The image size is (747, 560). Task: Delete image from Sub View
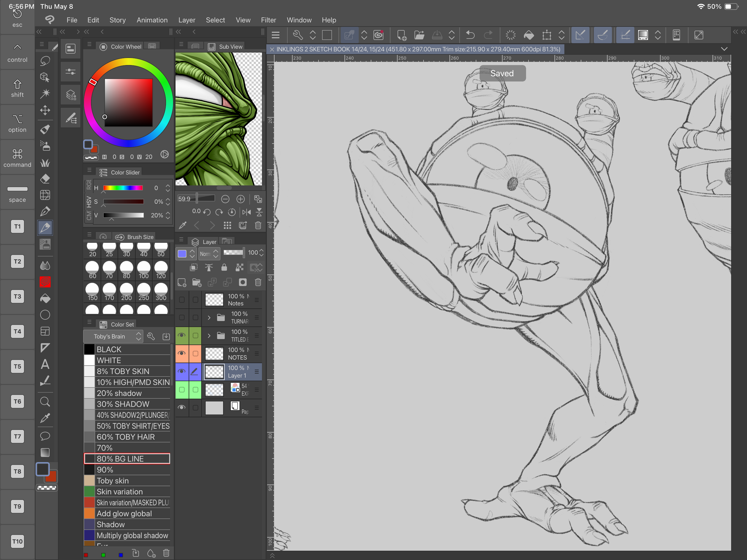[258, 225]
